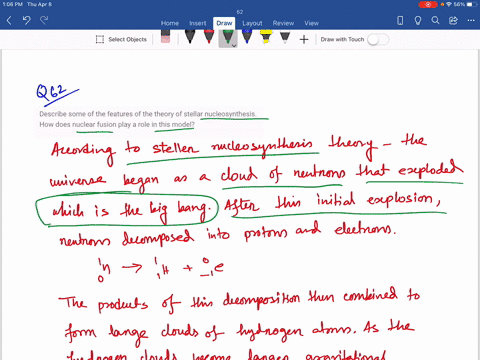
Task: Select the red pen
Action: pos(209,37)
